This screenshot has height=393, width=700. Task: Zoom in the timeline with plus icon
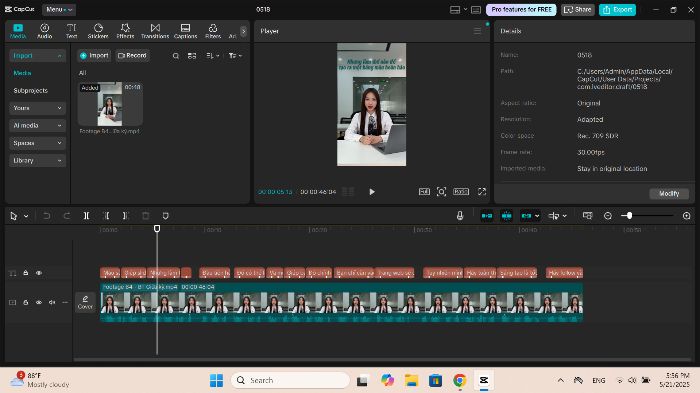click(687, 216)
